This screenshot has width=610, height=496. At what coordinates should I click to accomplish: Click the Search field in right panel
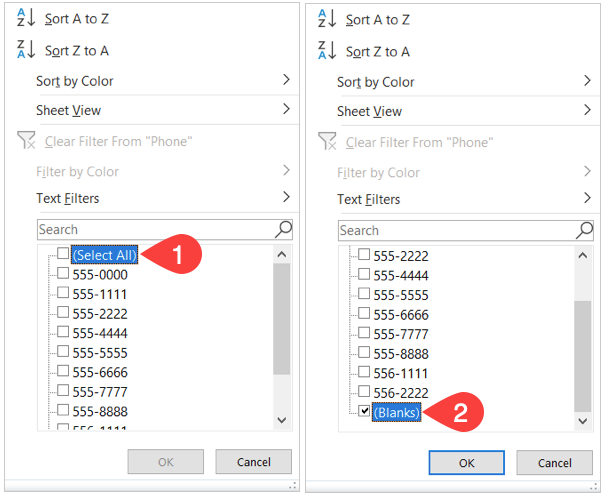(x=455, y=230)
